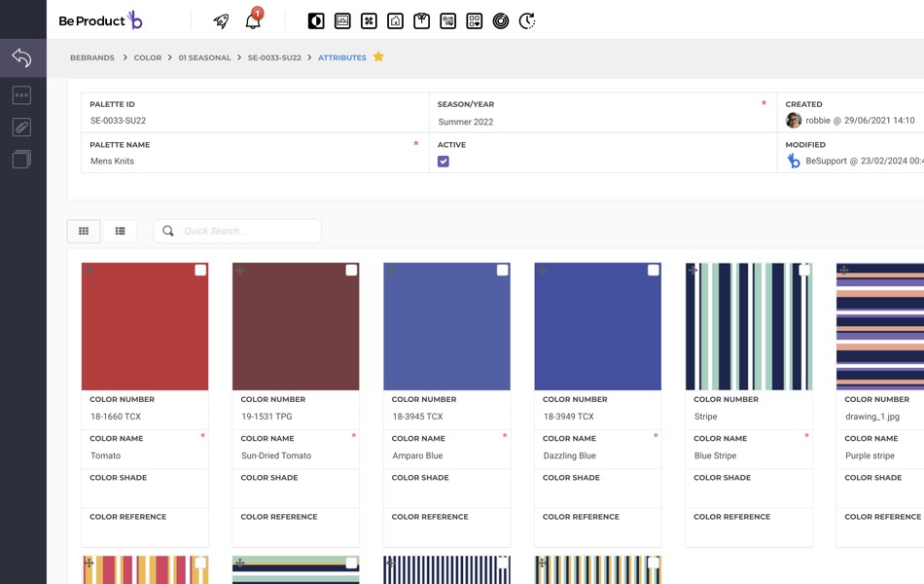The height and width of the screenshot is (584, 924).
Task: Open the Purple stripe pattern thumbnail
Action: tap(880, 326)
